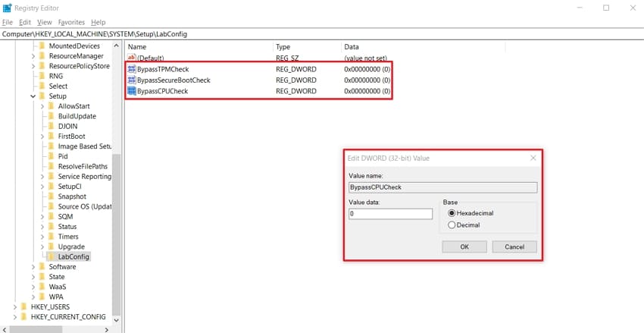This screenshot has width=644, height=333.
Task: Open the Favorites menu
Action: tap(71, 22)
